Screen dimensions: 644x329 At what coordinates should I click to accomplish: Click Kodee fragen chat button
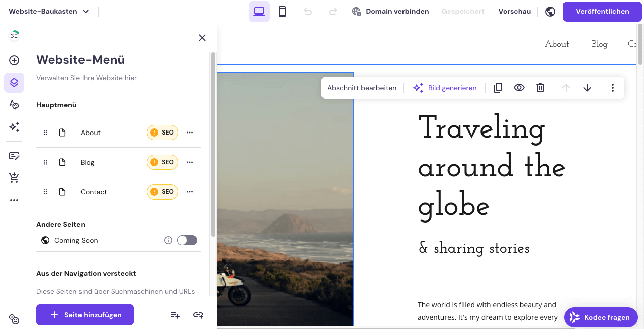601,317
